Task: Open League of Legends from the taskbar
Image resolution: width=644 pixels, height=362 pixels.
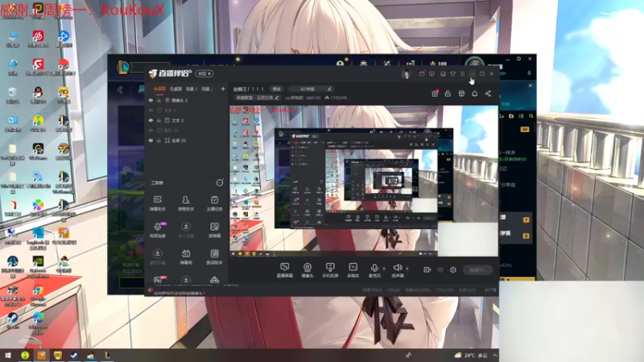Action: tap(107, 356)
